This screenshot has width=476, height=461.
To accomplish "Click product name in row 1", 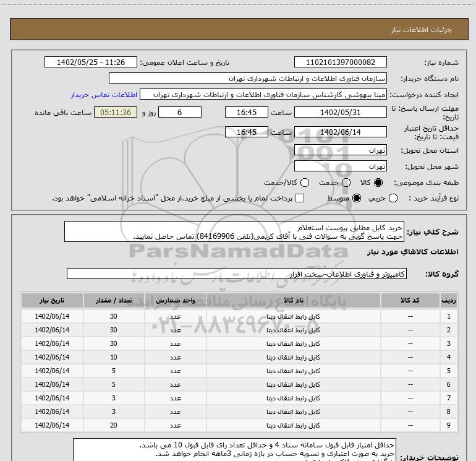I will pyautogui.click(x=293, y=317).
